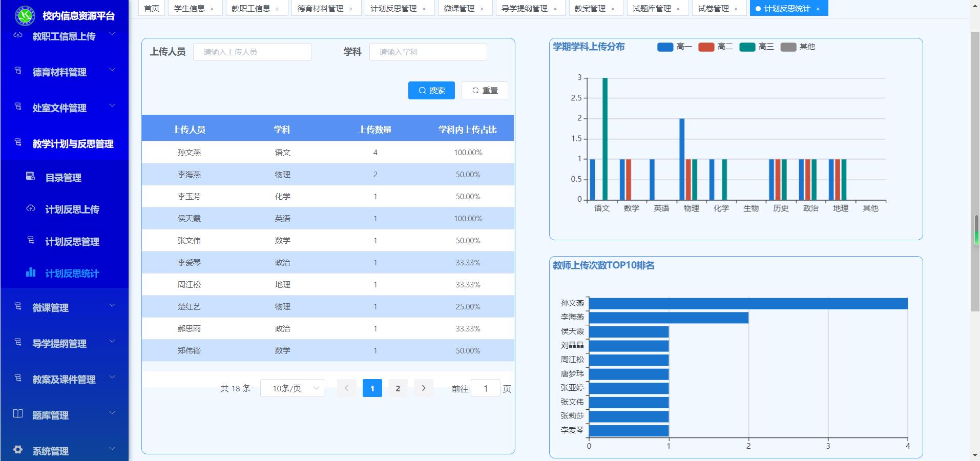
Task: Click the cloud upload icon beside 计划反思上传
Action: [x=31, y=208]
